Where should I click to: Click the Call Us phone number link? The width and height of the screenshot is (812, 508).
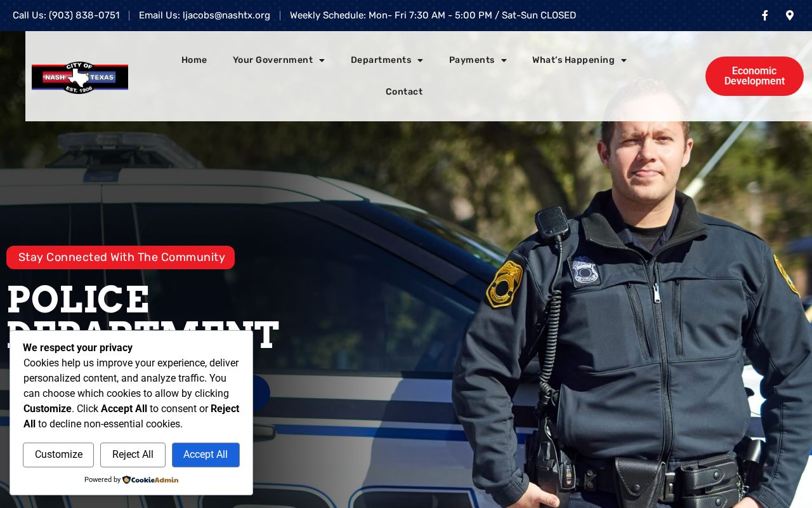tap(66, 15)
